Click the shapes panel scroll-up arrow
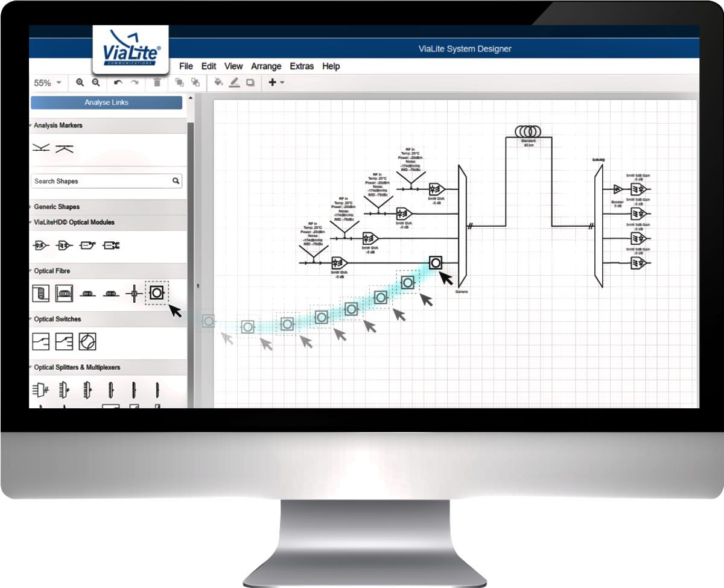 (x=191, y=97)
